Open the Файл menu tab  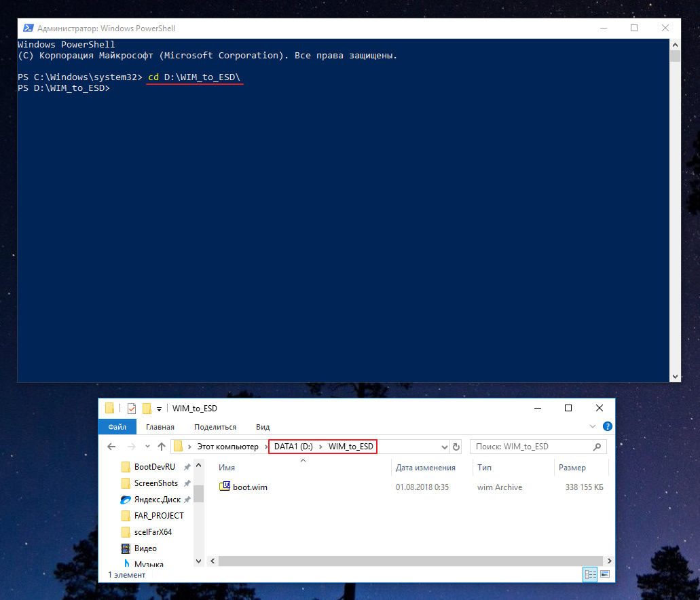(x=117, y=427)
